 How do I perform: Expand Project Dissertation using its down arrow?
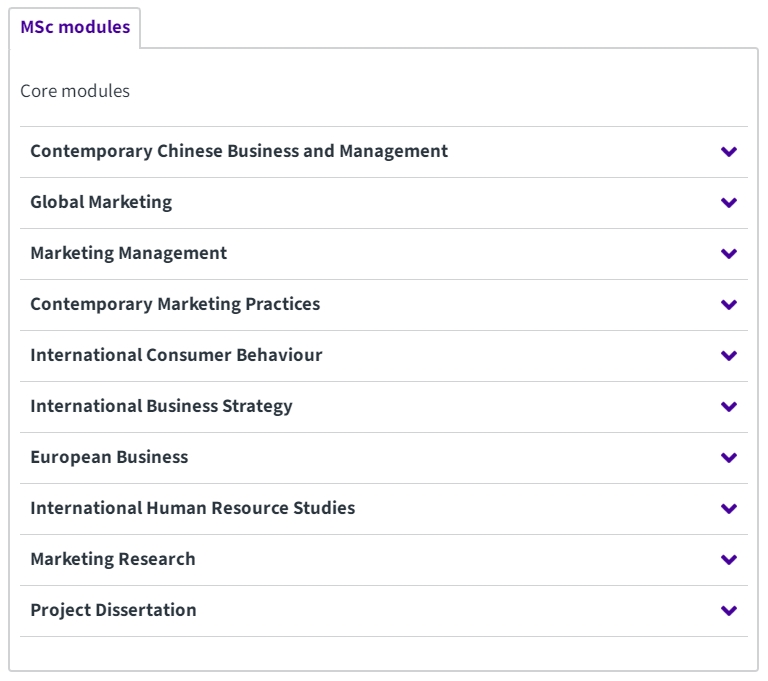(x=728, y=611)
